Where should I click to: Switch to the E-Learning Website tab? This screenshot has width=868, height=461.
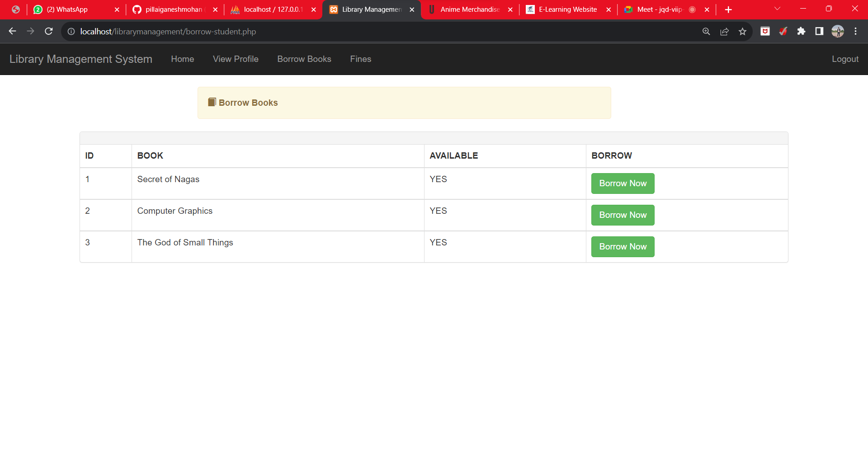click(x=566, y=9)
